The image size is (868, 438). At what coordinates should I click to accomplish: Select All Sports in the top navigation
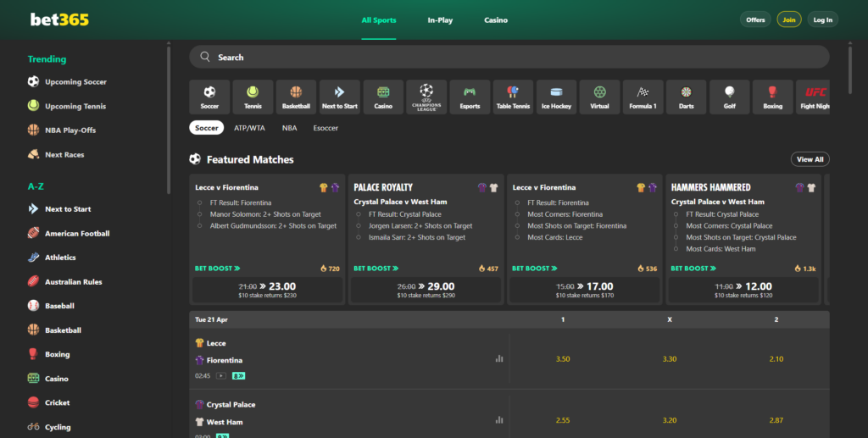coord(379,20)
